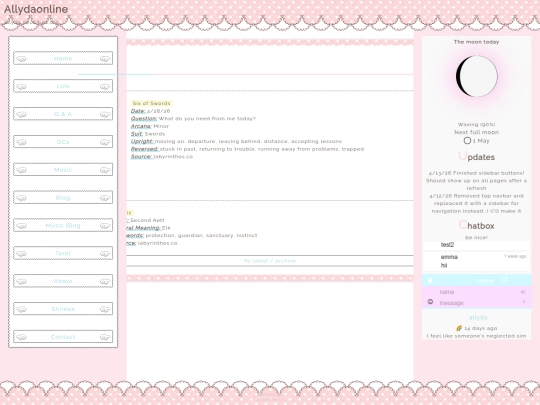The height and width of the screenshot is (405, 540).
Task: Click the '1 week ago' chat timestamp
Action: tap(515, 256)
